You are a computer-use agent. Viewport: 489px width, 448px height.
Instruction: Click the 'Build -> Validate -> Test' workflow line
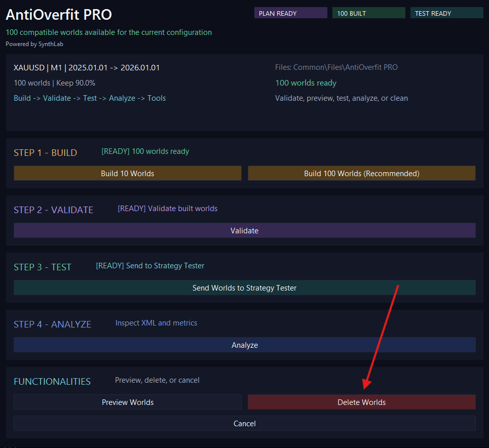(90, 98)
